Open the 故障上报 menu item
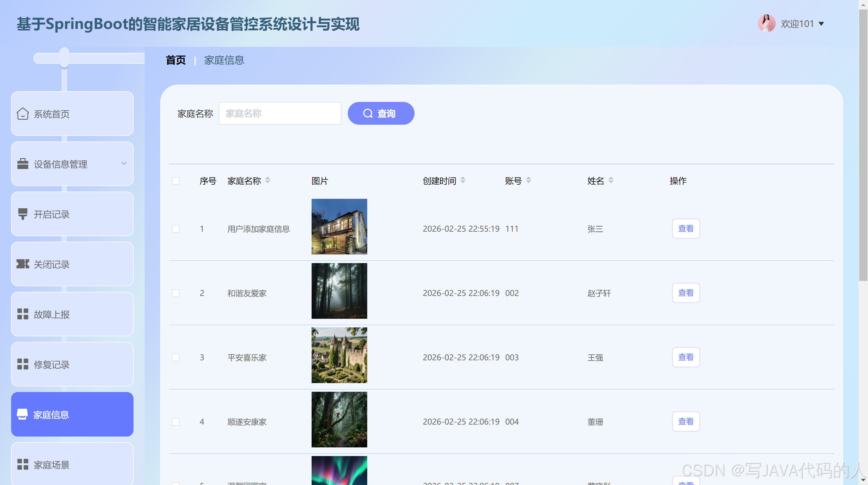Viewport: 868px width, 485px height. click(x=72, y=314)
